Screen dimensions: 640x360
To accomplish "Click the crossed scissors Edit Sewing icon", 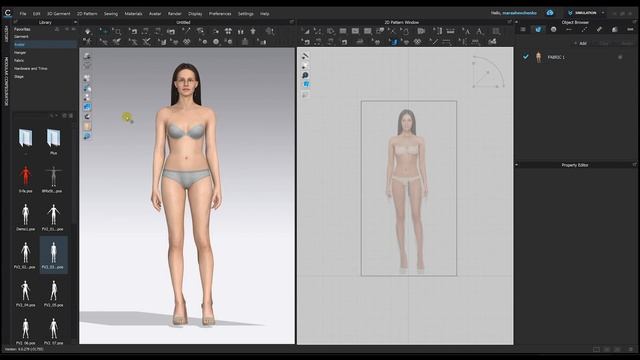I will tap(146, 42).
